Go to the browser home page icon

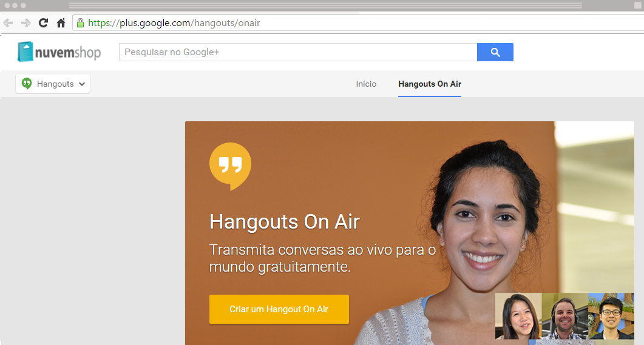[61, 23]
